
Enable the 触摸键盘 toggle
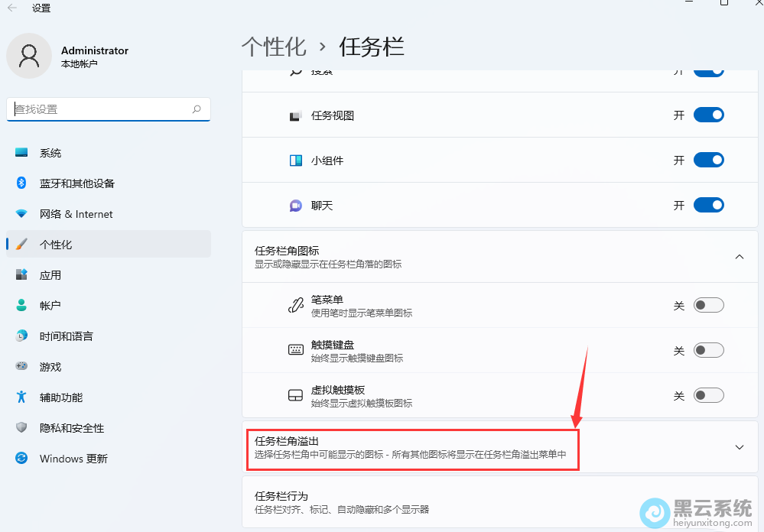pos(708,350)
